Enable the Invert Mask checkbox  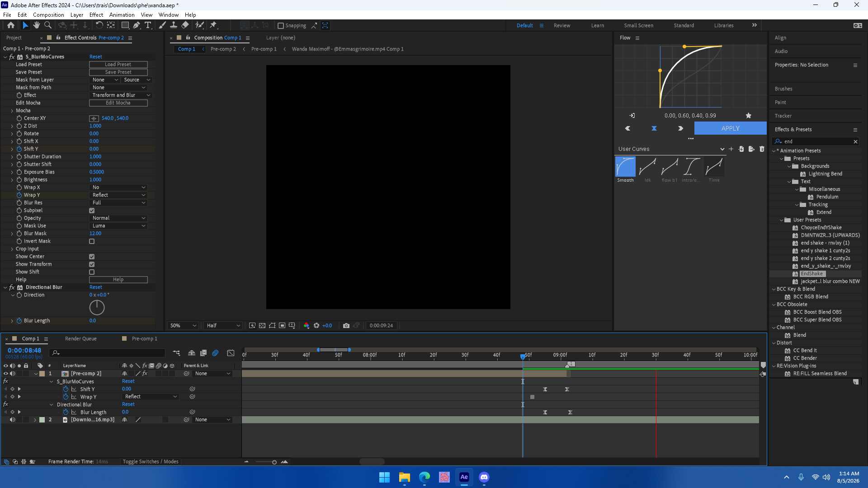click(x=92, y=241)
